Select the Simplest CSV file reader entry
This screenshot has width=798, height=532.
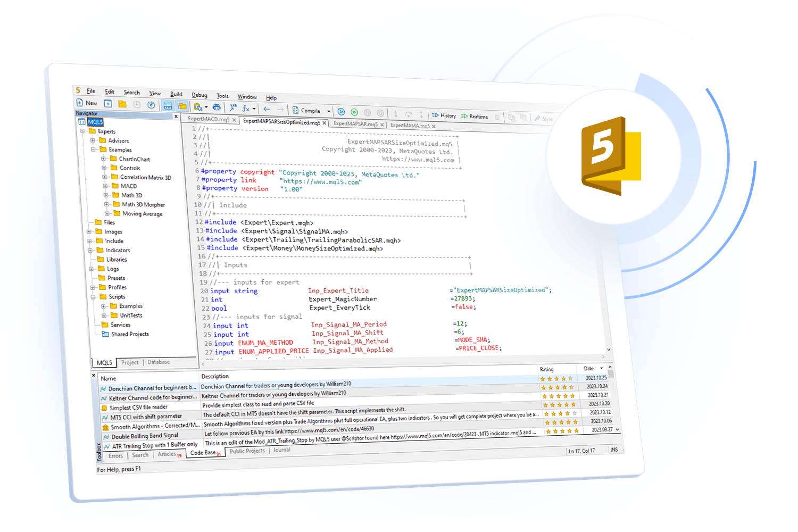pyautogui.click(x=138, y=408)
